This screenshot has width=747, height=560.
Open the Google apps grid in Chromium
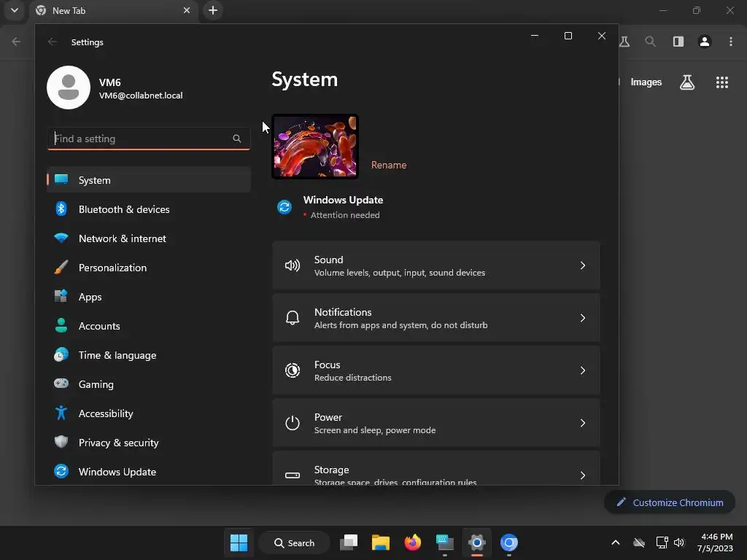(721, 82)
